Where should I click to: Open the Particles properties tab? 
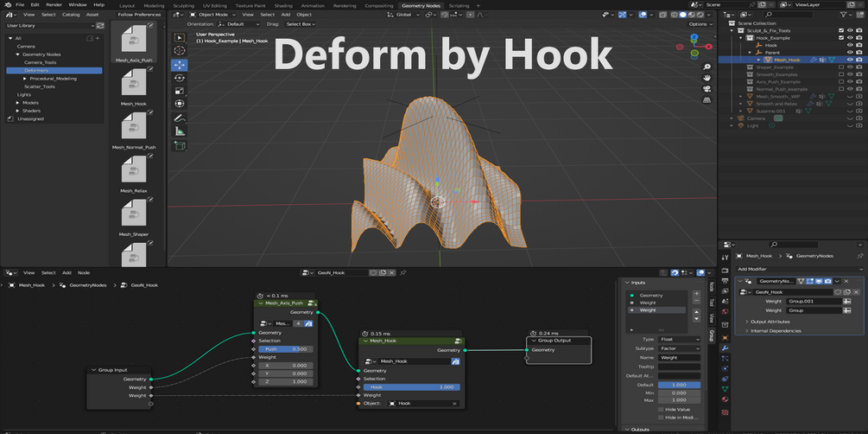tap(725, 359)
